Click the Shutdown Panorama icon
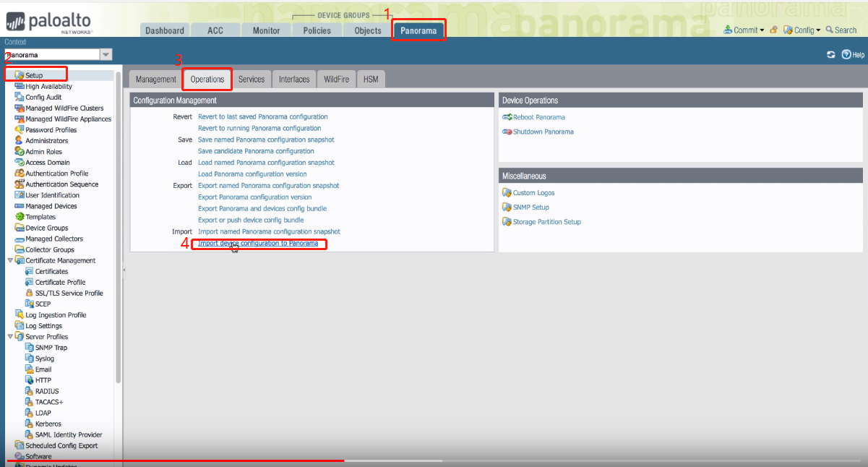Viewport: 868px width, 467px height. [x=507, y=132]
